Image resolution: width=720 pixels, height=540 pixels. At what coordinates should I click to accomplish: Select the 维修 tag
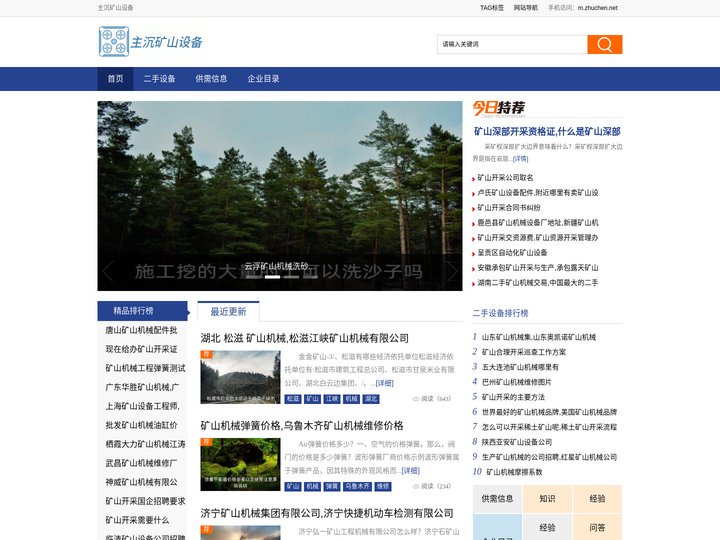coord(383,486)
